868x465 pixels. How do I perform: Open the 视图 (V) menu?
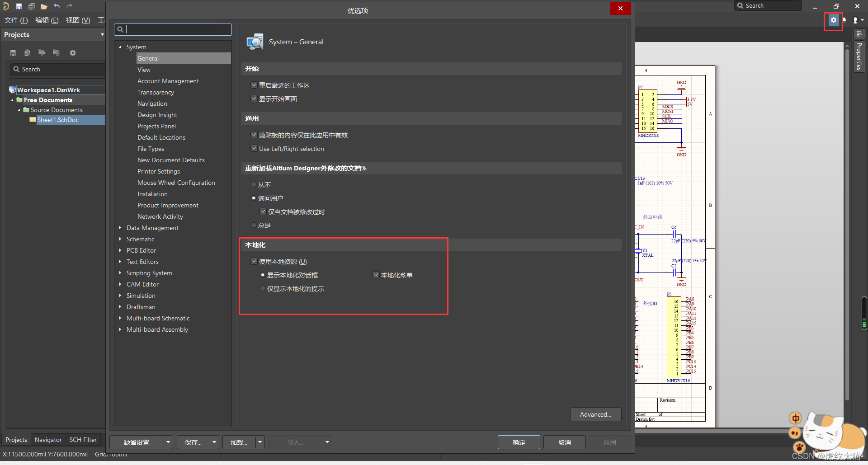coord(78,20)
